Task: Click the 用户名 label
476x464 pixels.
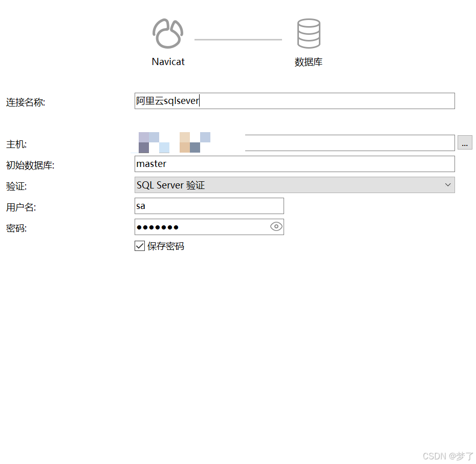Action: click(x=21, y=207)
